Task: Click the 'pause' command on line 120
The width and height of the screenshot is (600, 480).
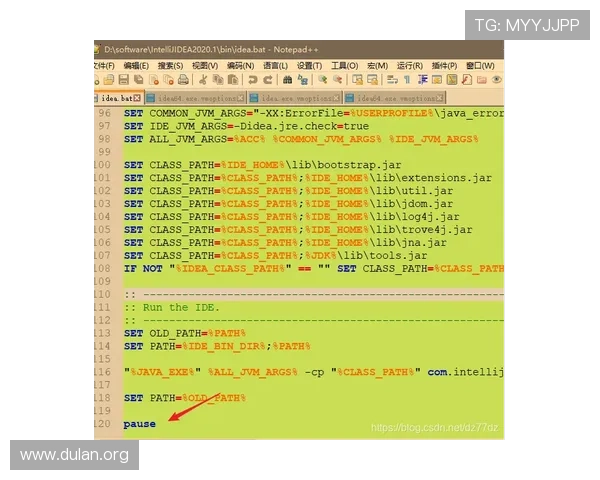Action: click(140, 424)
